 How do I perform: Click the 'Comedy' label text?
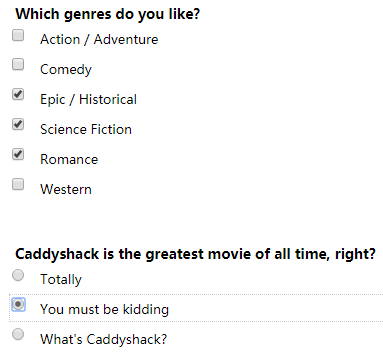click(x=66, y=69)
